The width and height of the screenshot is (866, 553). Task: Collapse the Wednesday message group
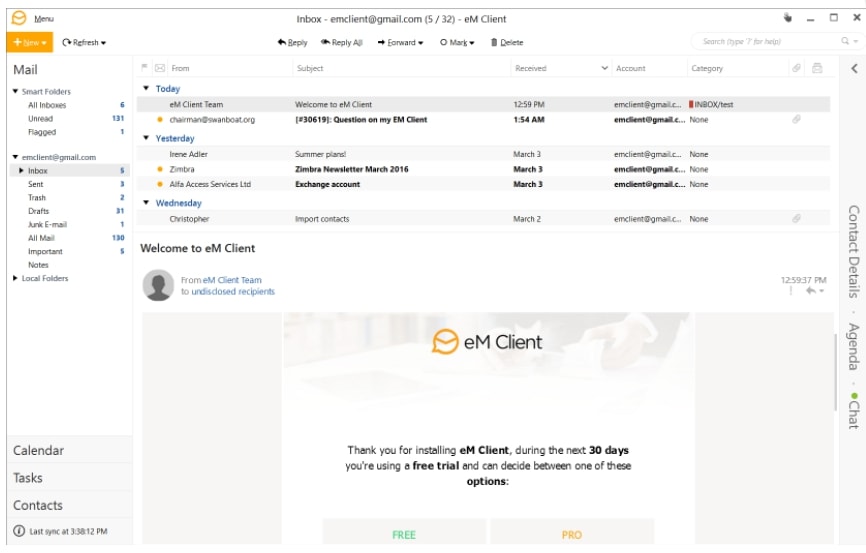[x=146, y=202]
